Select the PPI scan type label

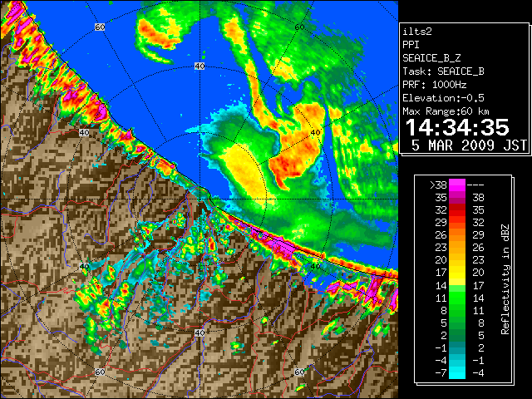(411, 45)
